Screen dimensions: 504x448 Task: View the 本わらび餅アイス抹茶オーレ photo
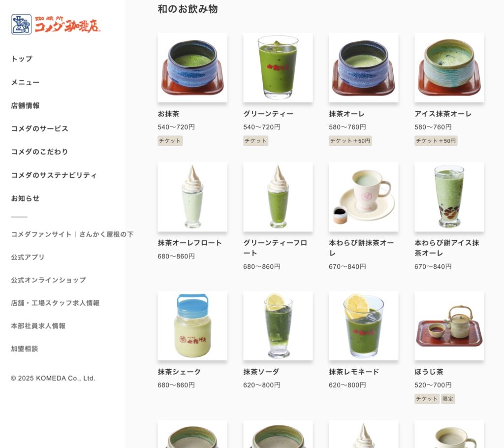[x=449, y=197]
